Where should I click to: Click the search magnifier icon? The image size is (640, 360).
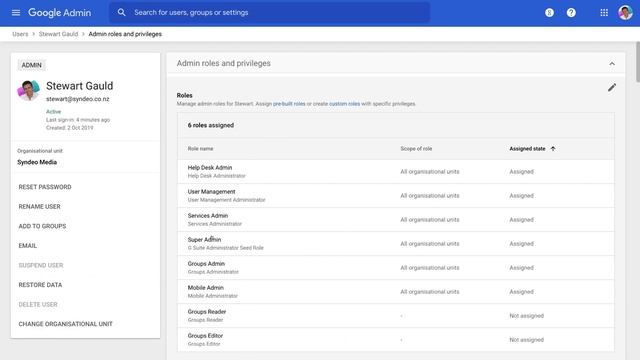click(x=122, y=13)
